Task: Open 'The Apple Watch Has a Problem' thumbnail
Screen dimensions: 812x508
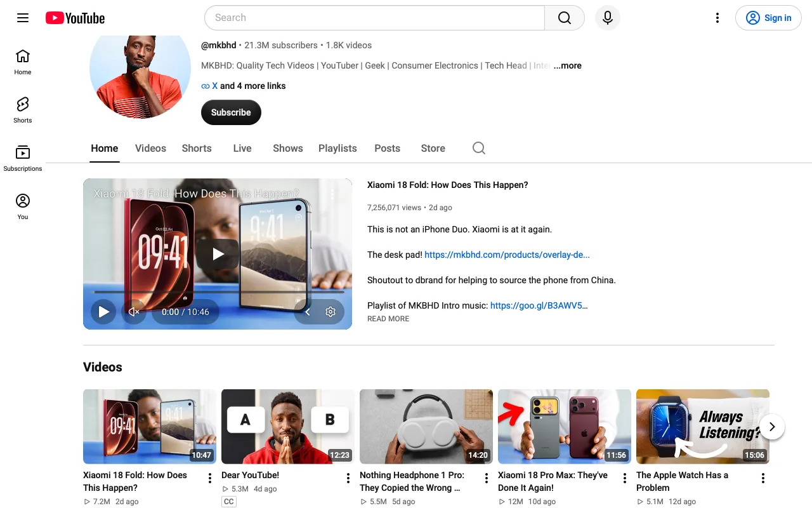Action: point(703,427)
